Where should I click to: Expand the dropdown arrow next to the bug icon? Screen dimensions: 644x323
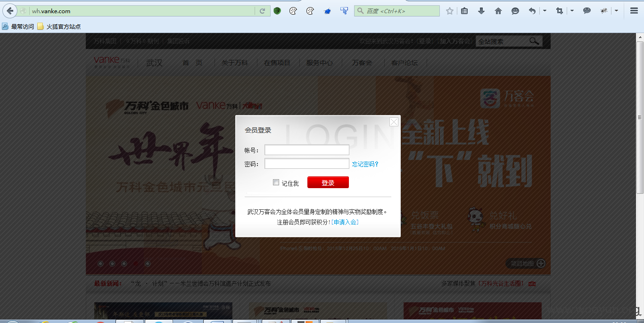click(616, 11)
